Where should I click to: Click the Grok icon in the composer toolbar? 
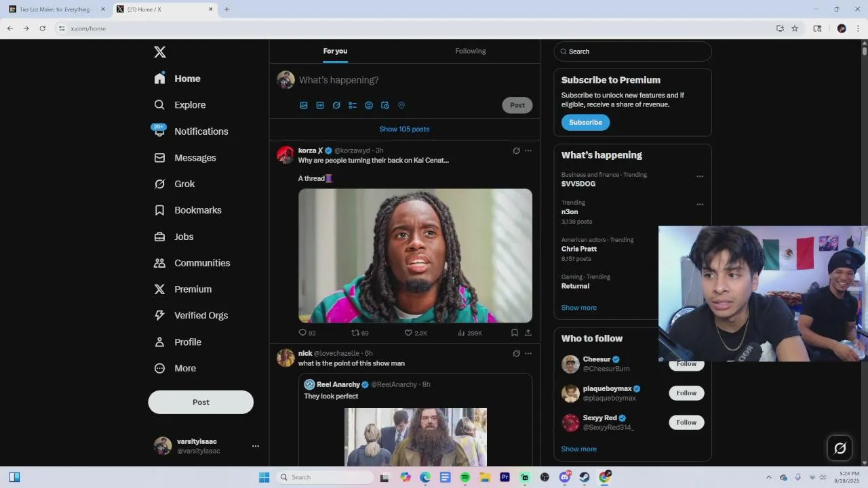[336, 105]
